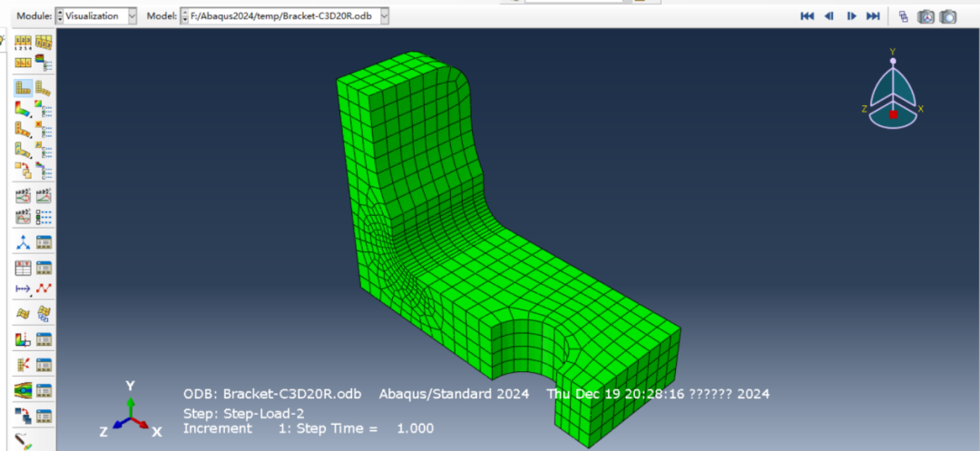This screenshot has width=980, height=451.
Task: Click the spinner arrows beside Module field
Action: (x=60, y=16)
